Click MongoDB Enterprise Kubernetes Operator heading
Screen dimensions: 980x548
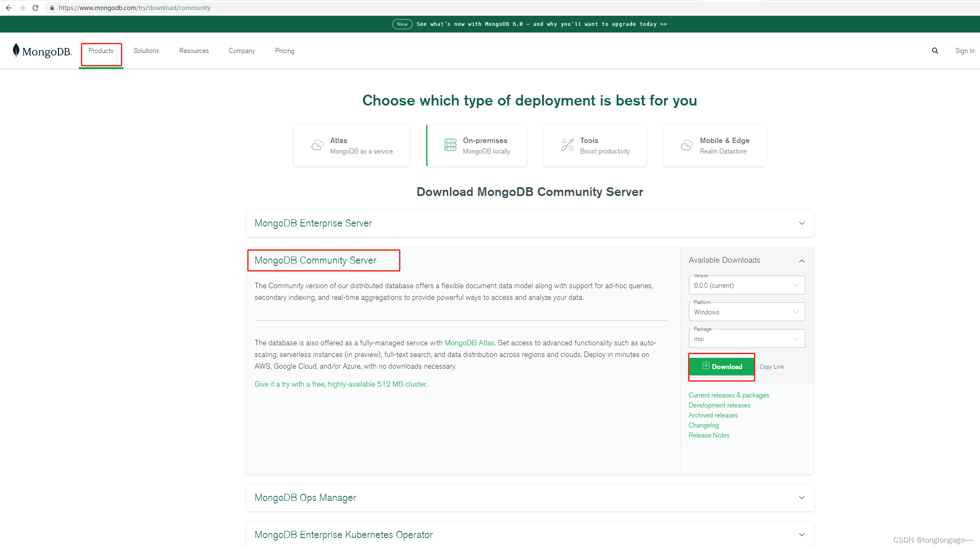(x=344, y=535)
